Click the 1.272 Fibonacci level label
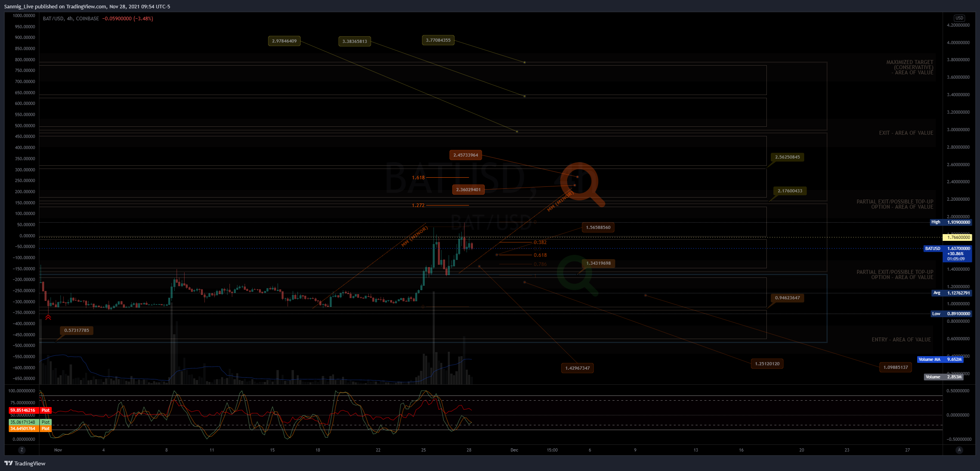Viewport: 980px width, 471px height. [418, 205]
